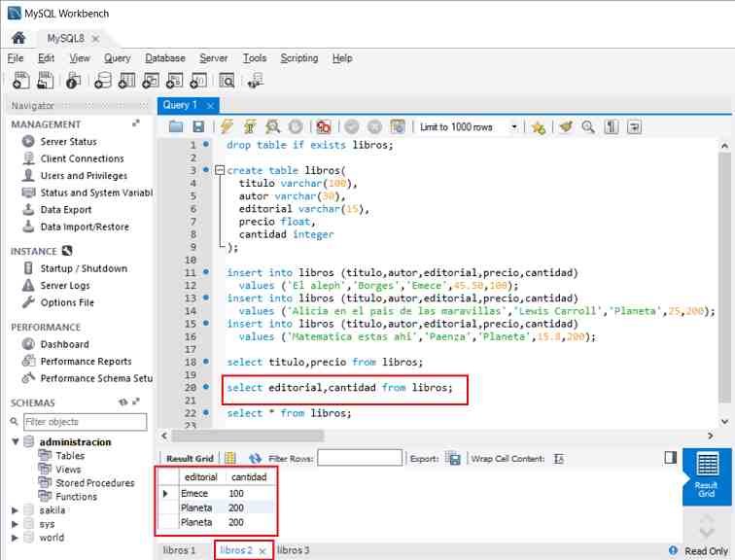The height and width of the screenshot is (560, 735).
Task: Open the Database menu
Action: 164,58
